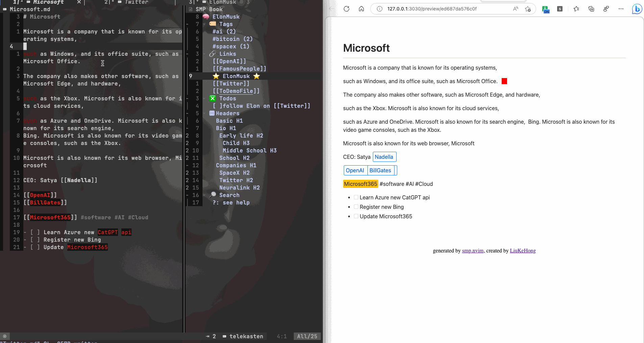Click the Tags label icon in outline
Screen dimensions: 644x343
pos(213,24)
